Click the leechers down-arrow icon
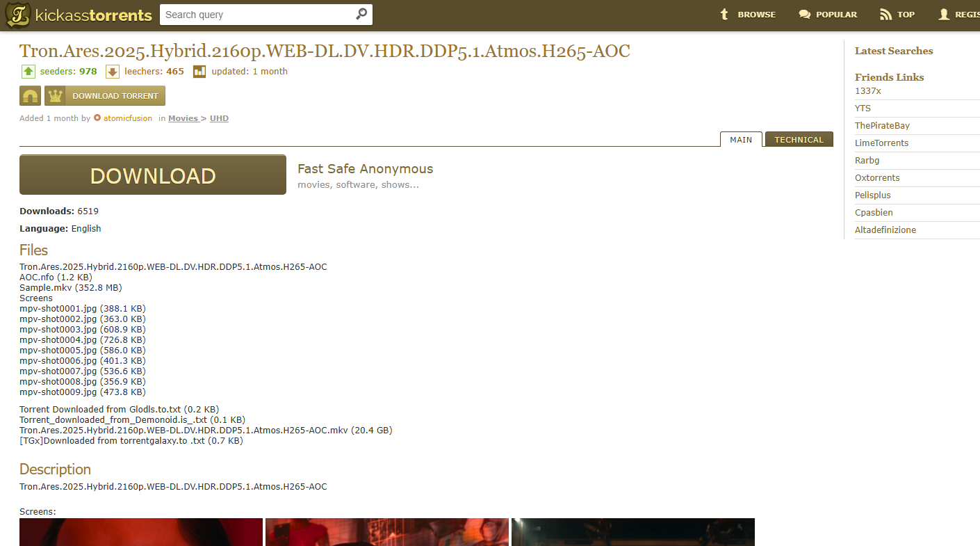 click(x=113, y=72)
